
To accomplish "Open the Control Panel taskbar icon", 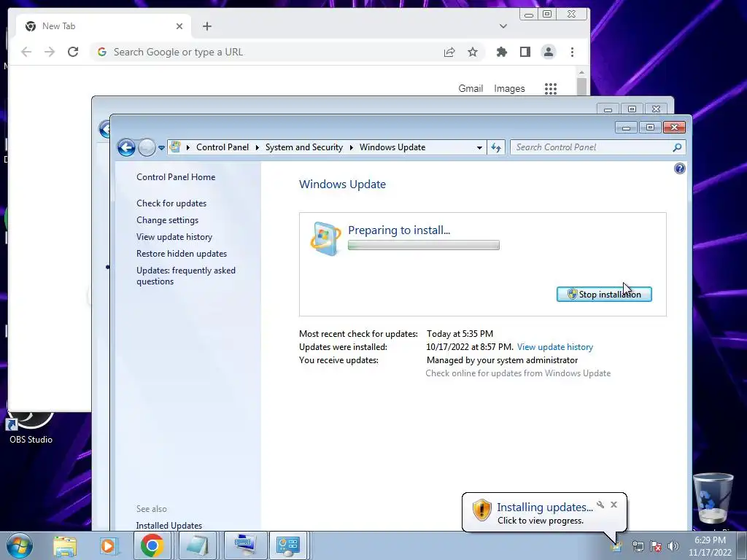I will coord(288,545).
